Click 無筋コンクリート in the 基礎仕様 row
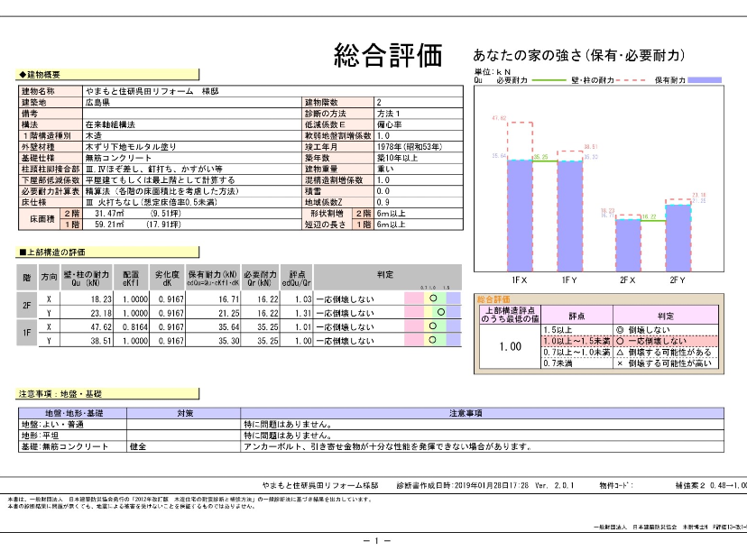Image resolution: width=747 pixels, height=560 pixels. (x=118, y=158)
